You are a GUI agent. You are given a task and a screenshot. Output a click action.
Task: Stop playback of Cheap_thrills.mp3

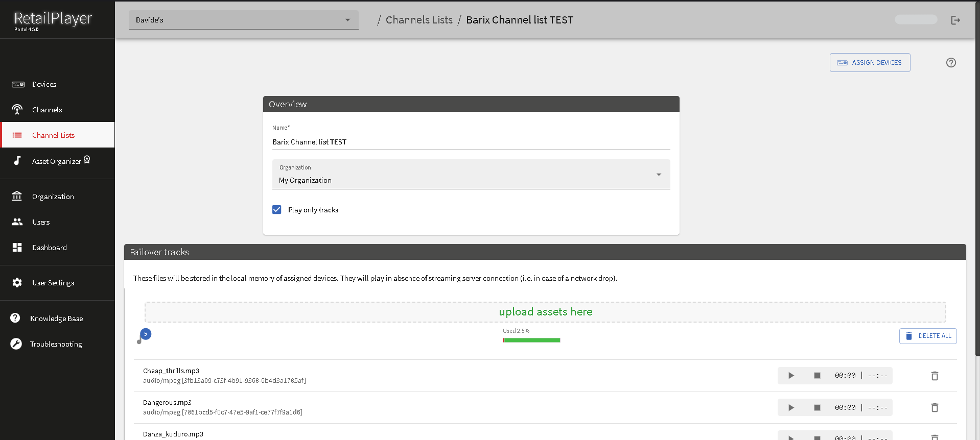[x=816, y=376]
